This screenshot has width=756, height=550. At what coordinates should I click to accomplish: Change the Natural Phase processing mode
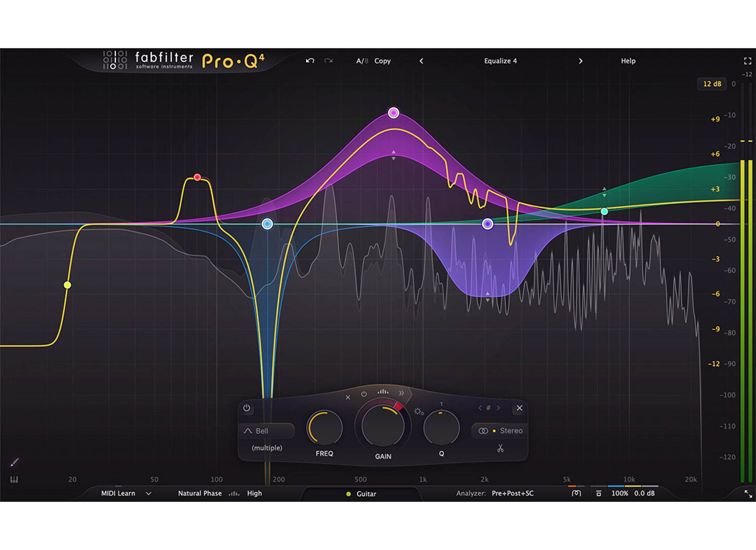click(200, 493)
